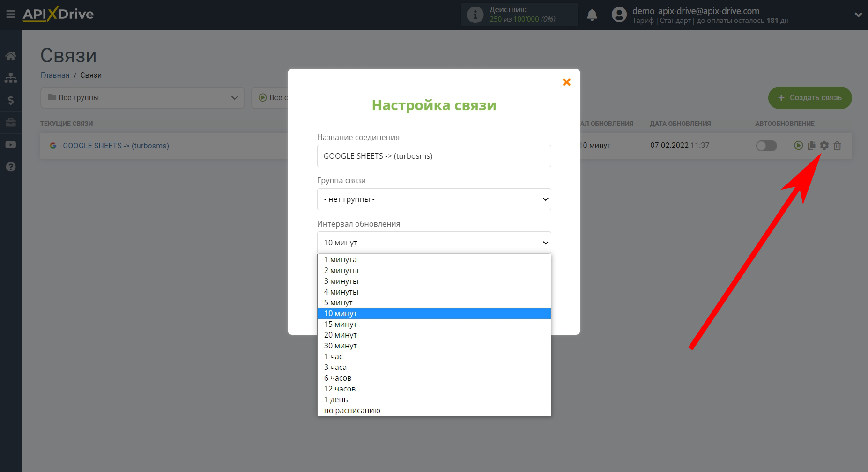Select '1 час' interval option

tap(434, 356)
